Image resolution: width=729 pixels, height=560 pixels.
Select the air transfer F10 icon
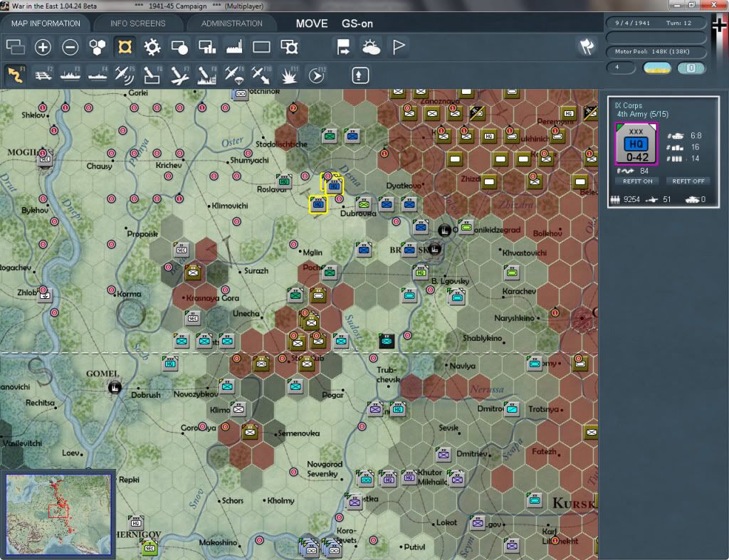coord(261,75)
